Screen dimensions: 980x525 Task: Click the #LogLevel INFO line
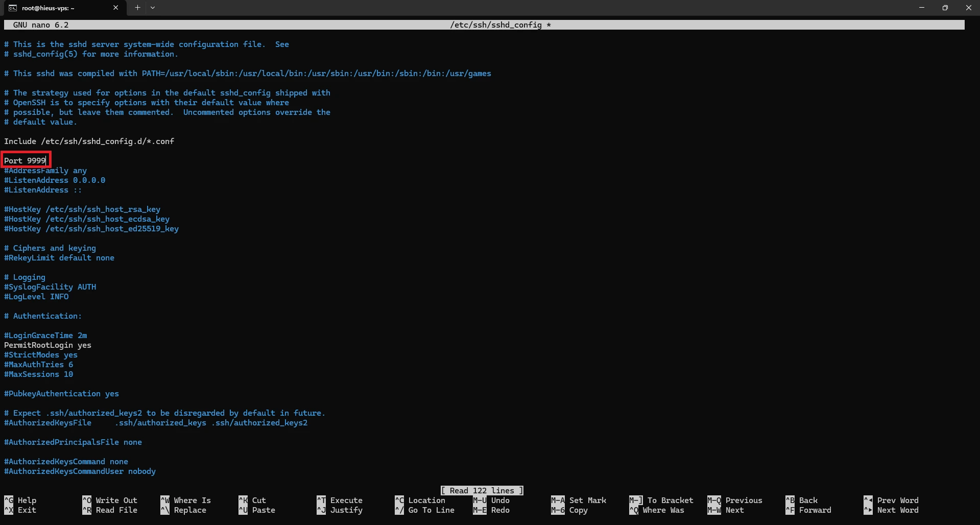tap(36, 297)
